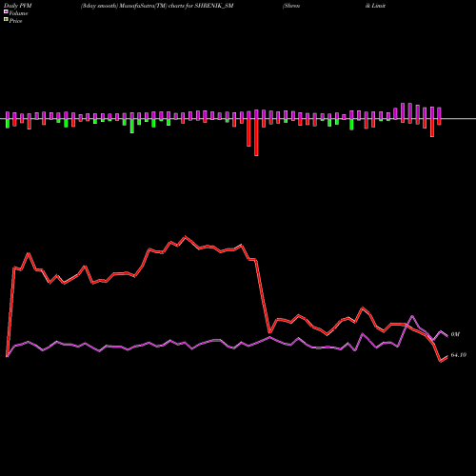Image resolution: width=476 pixels, height=476 pixels.
Task: Click the Volume legend color swatch
Action: point(6,12)
